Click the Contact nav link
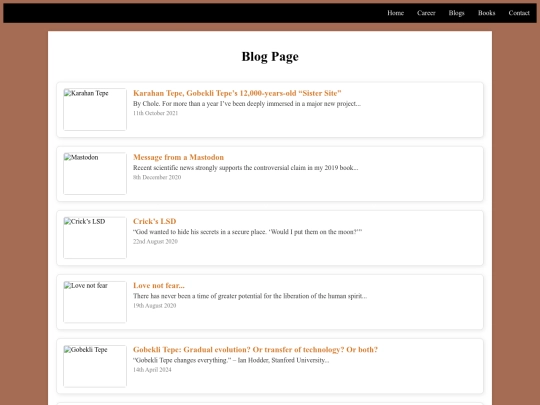 point(519,13)
